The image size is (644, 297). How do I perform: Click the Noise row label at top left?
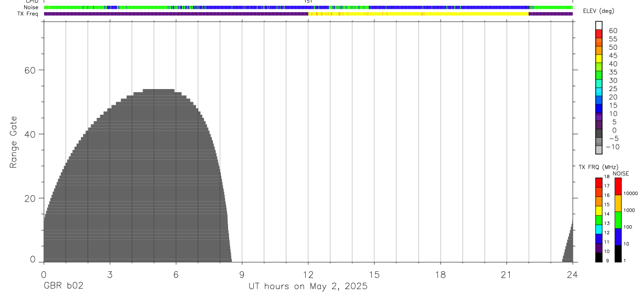pyautogui.click(x=31, y=7)
